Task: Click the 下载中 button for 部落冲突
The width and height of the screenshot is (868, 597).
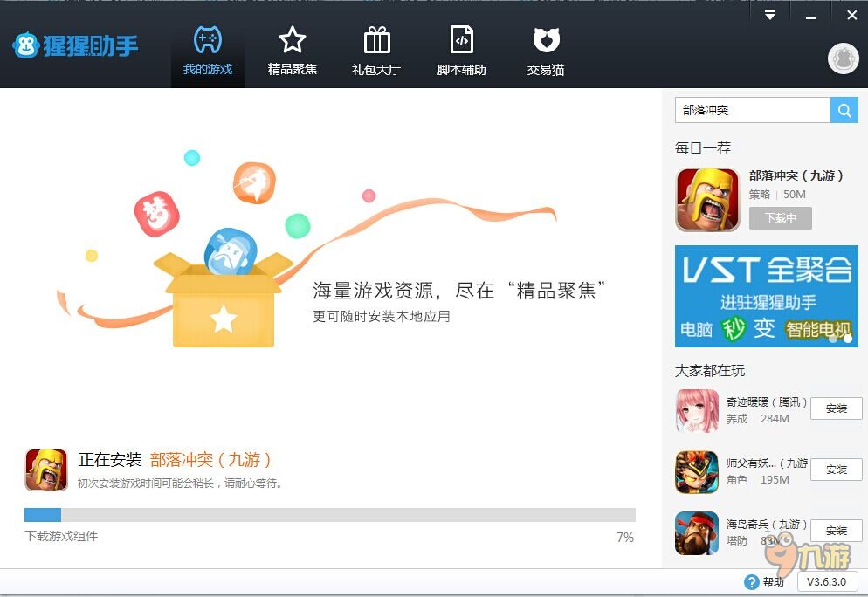Action: pos(780,218)
